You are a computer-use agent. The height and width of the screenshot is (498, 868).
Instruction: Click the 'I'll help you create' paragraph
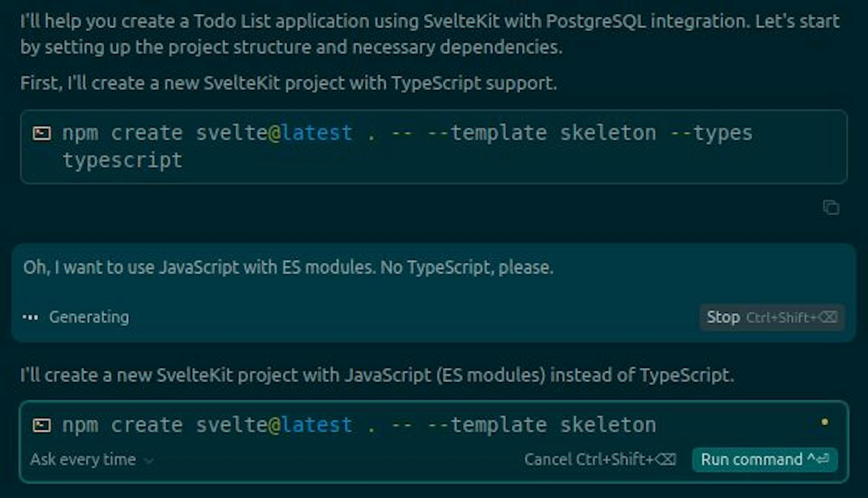pos(429,34)
